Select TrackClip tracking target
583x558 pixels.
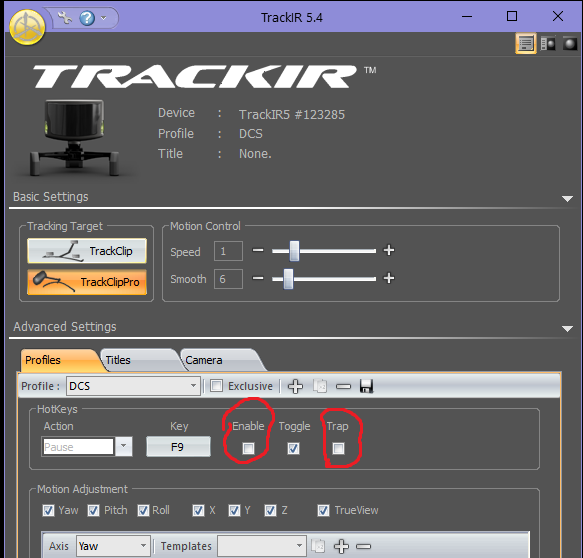click(x=87, y=251)
